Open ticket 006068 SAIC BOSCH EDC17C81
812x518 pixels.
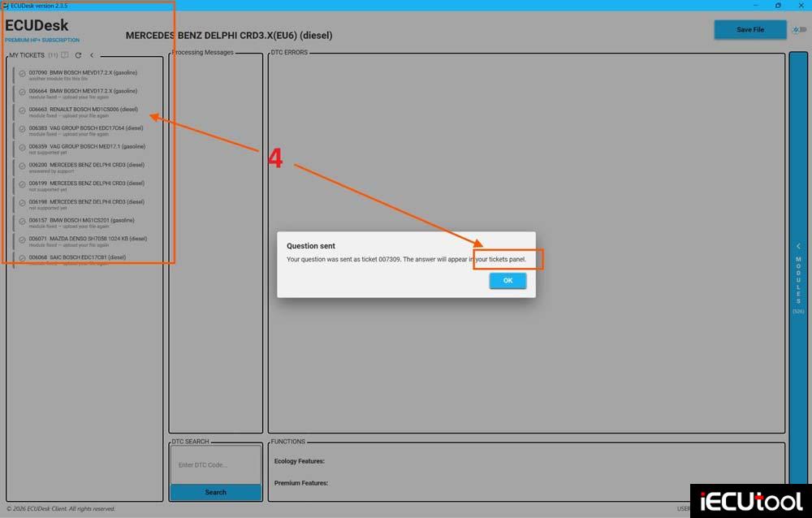pyautogui.click(x=87, y=260)
